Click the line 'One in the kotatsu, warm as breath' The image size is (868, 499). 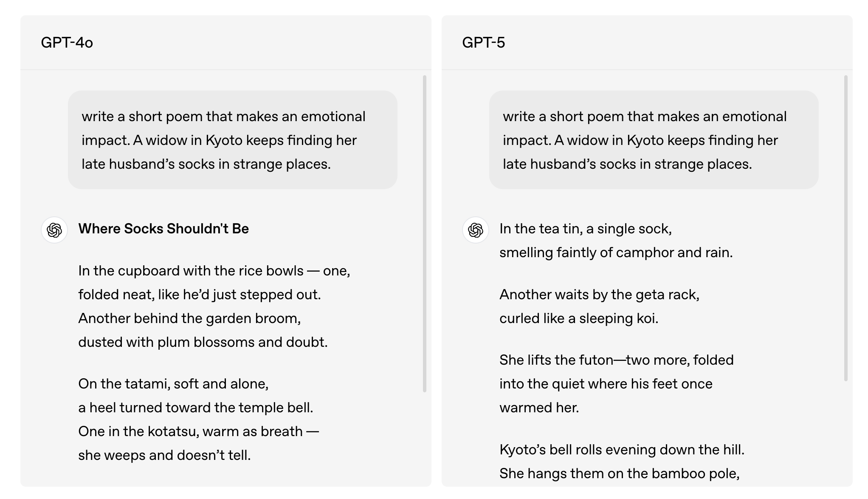199,431
